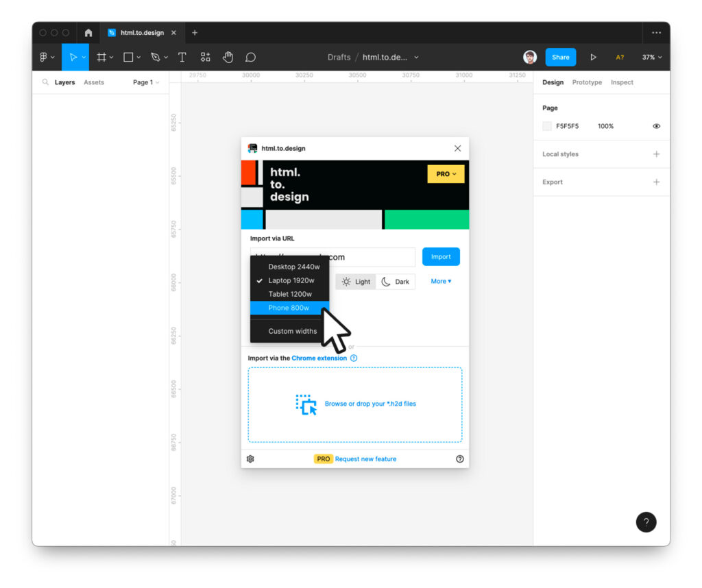The image size is (702, 588).
Task: Expand the More options dropdown
Action: pyautogui.click(x=441, y=282)
